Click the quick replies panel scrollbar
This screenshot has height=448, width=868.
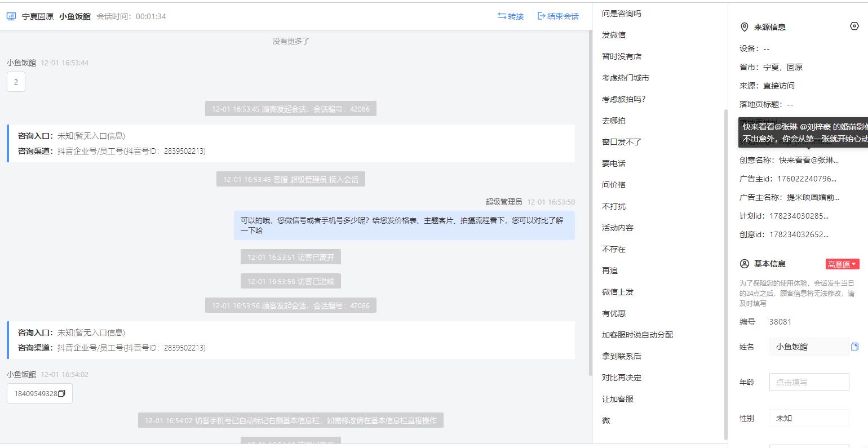[725, 273]
